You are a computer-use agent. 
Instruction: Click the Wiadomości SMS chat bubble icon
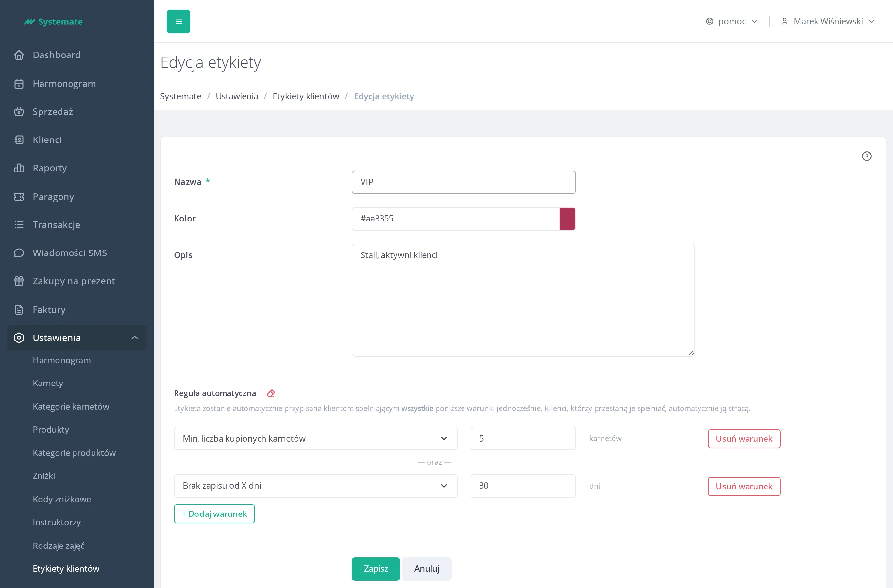tap(19, 253)
